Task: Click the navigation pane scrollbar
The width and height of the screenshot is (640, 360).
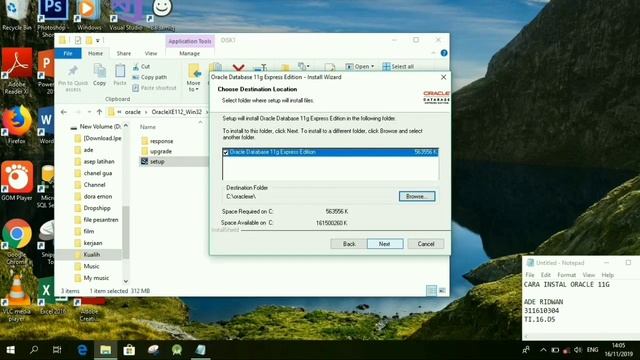Action: (x=126, y=232)
